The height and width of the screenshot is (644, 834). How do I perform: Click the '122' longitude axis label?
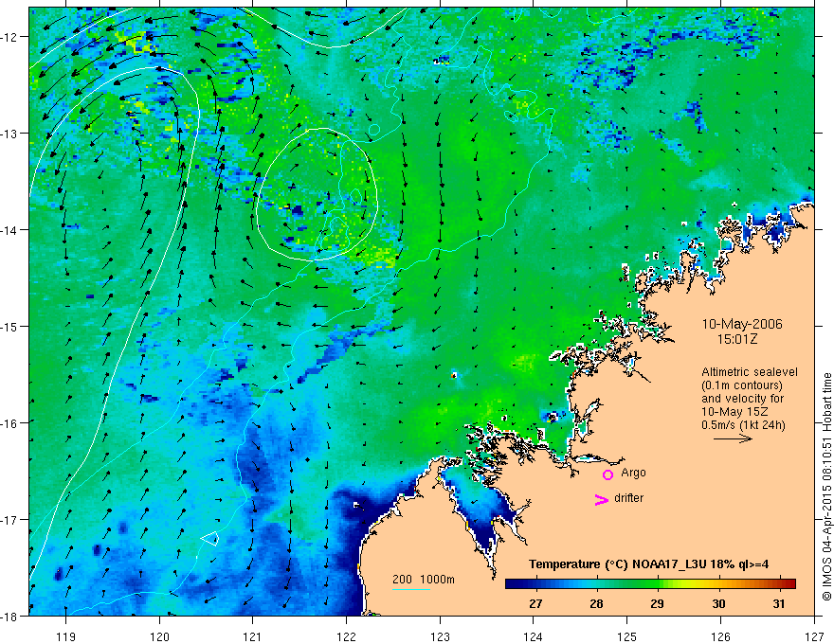[346, 636]
